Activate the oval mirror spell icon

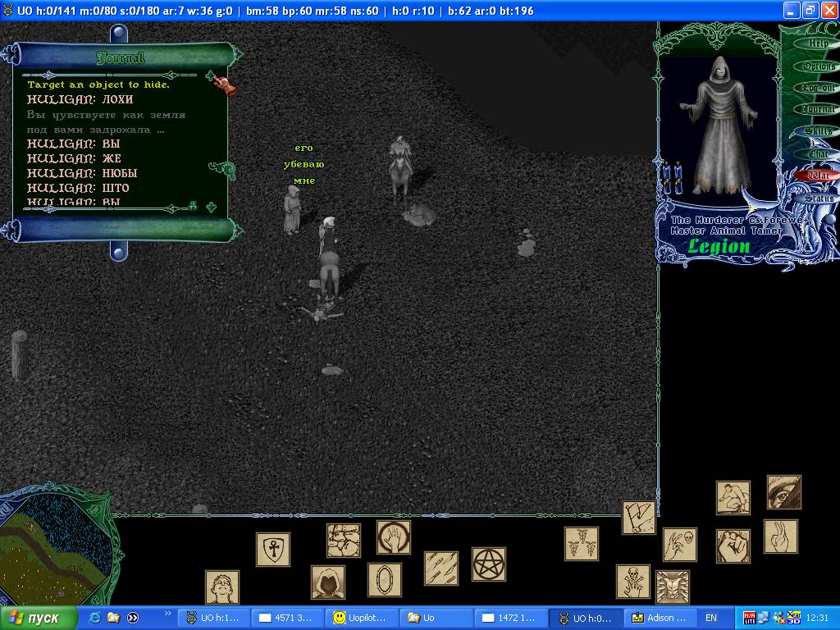point(384,580)
